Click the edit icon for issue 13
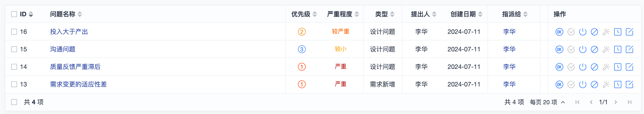The height and width of the screenshot is (114, 644). coord(629,85)
